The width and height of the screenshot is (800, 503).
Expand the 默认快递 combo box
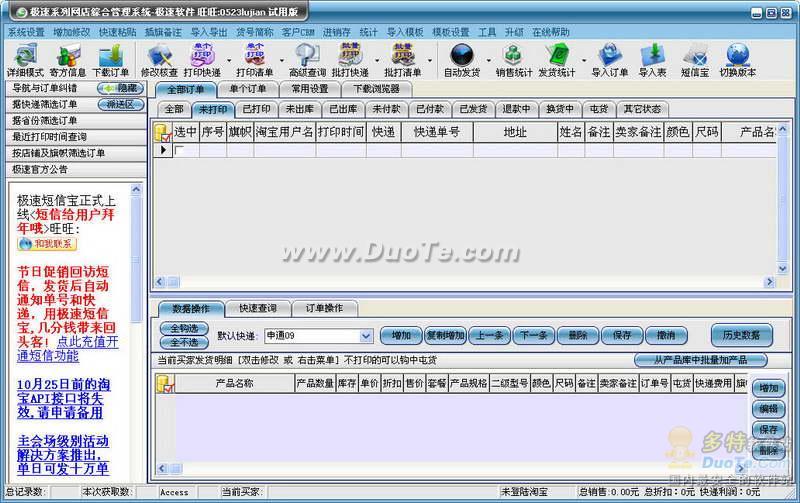[366, 336]
